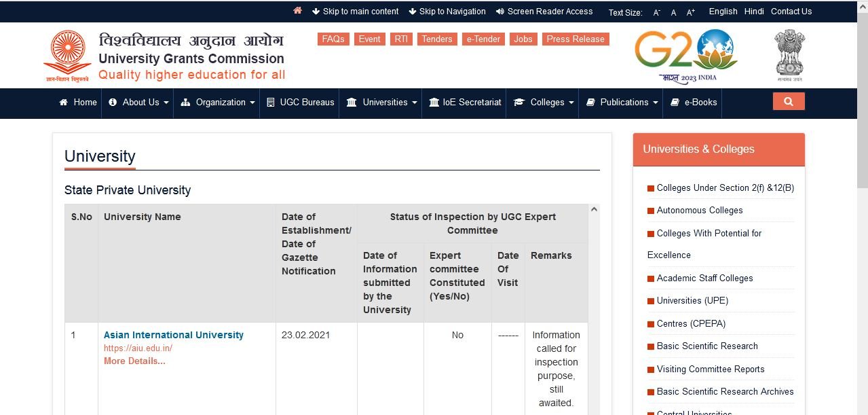Click the Universities & Colleges panel header

[719, 149]
